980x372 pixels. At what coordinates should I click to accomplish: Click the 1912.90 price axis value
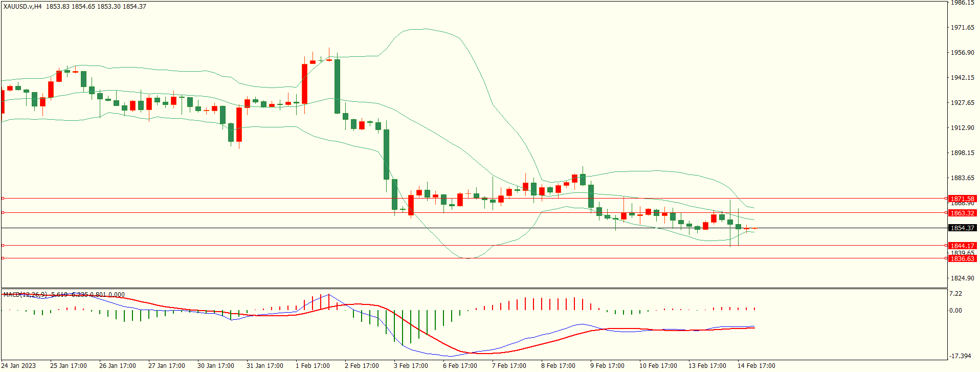(962, 128)
